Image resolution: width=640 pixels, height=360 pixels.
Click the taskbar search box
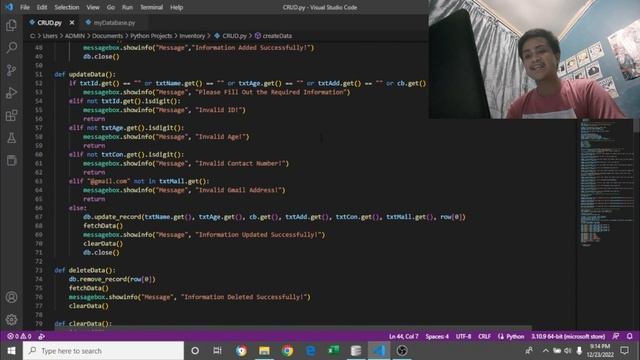[x=104, y=351]
